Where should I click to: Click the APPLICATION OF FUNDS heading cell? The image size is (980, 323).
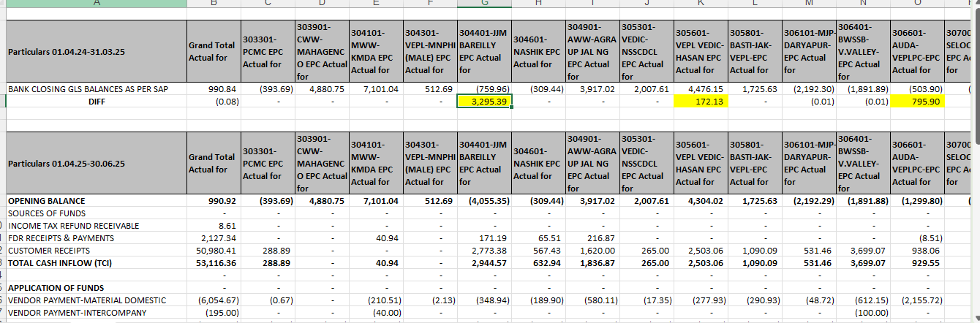56,288
